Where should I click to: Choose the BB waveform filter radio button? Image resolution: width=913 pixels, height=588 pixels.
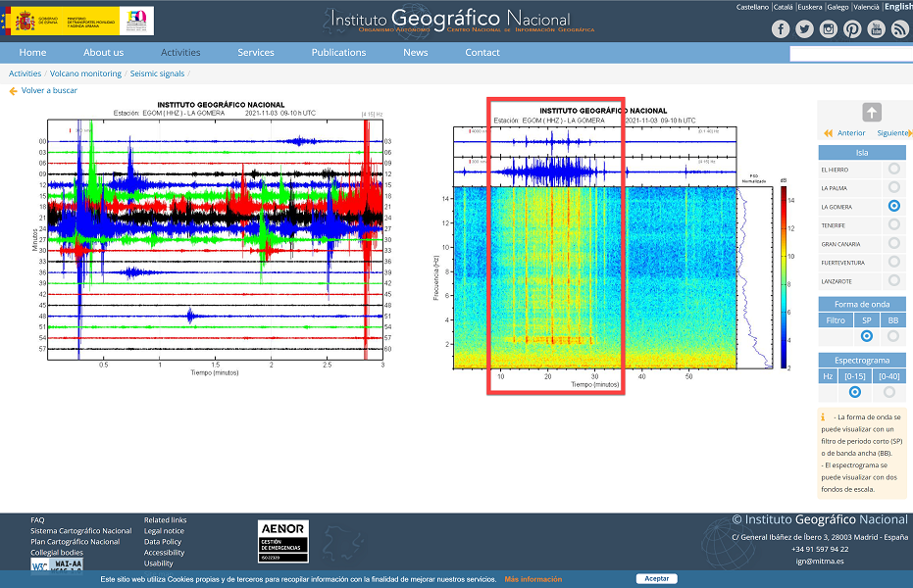coord(893,336)
